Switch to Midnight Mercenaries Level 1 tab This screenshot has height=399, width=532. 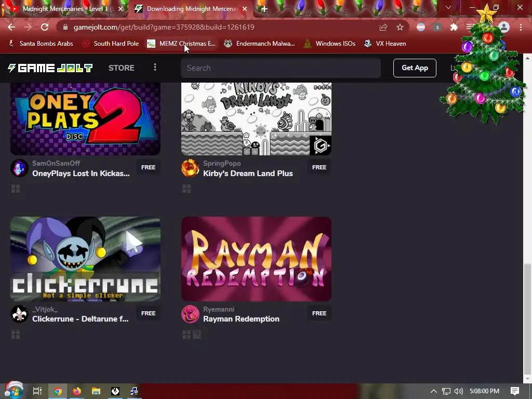click(64, 9)
